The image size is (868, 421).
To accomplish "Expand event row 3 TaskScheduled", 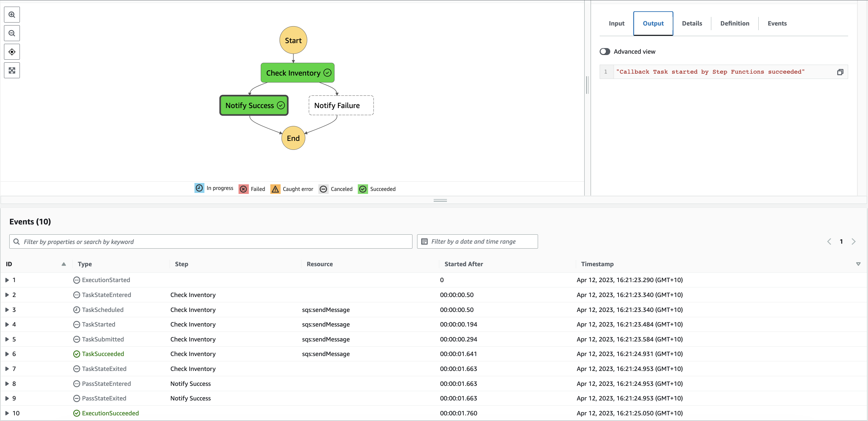I will (7, 310).
